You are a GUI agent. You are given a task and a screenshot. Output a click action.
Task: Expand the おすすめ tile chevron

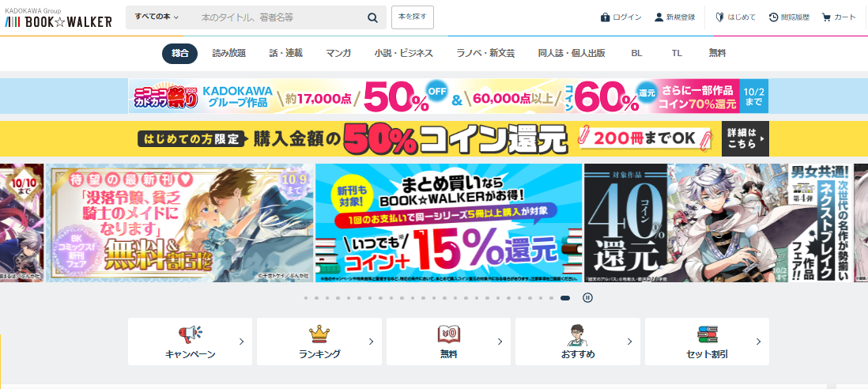pos(629,342)
